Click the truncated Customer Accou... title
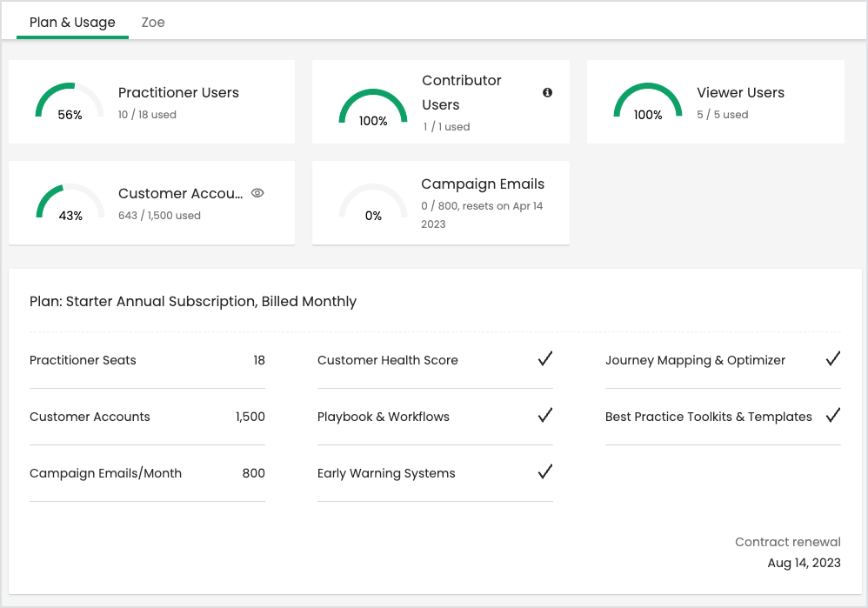Screen dimensions: 868x608 [180, 193]
